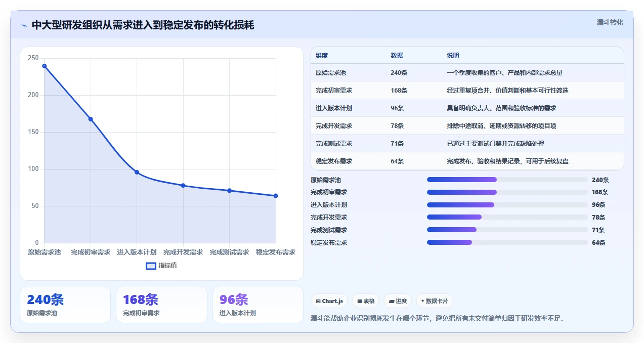Click the 完成初审需求 progress bar

[x=507, y=192]
